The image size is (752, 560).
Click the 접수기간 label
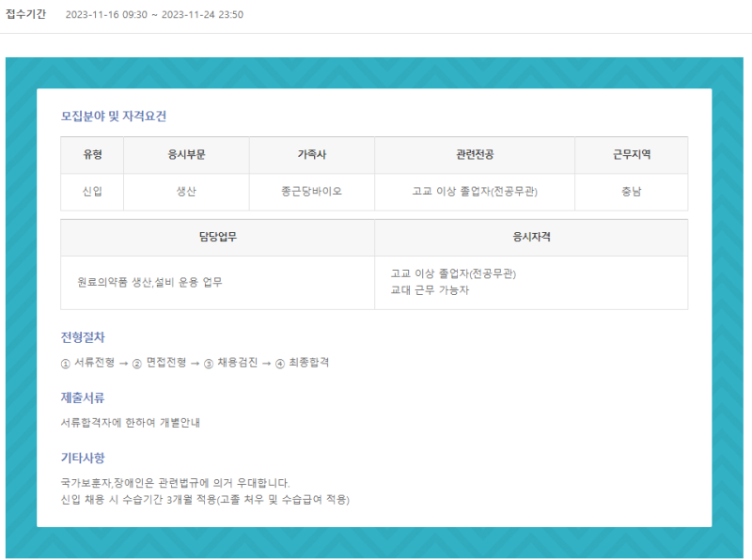(x=25, y=14)
